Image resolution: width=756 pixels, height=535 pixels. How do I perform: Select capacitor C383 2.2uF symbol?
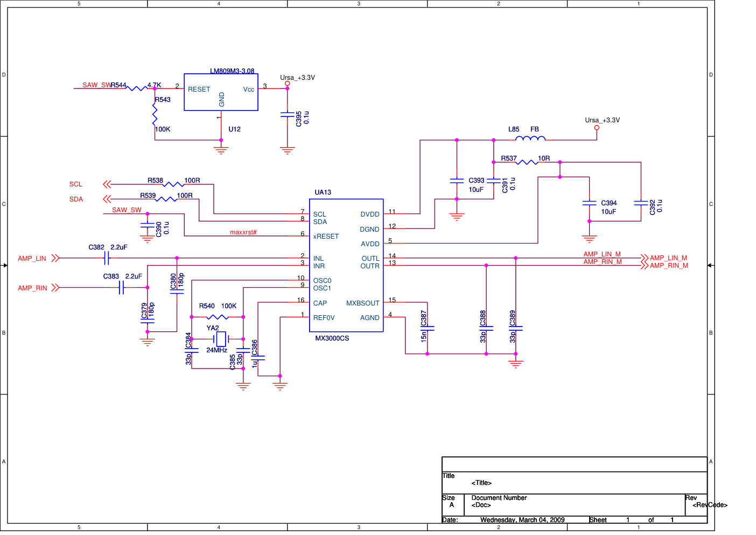coord(122,288)
